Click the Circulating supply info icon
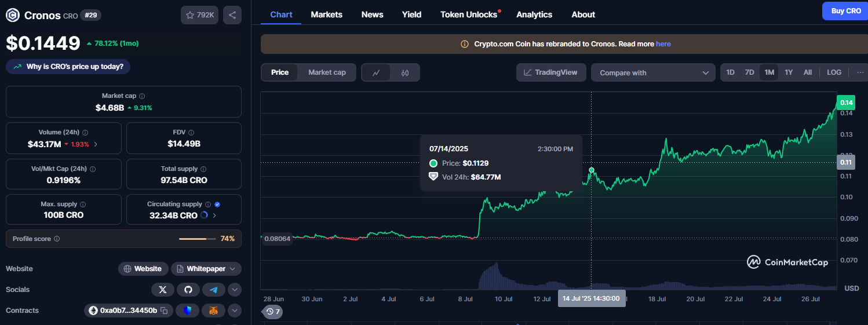868x325 pixels. (209, 205)
